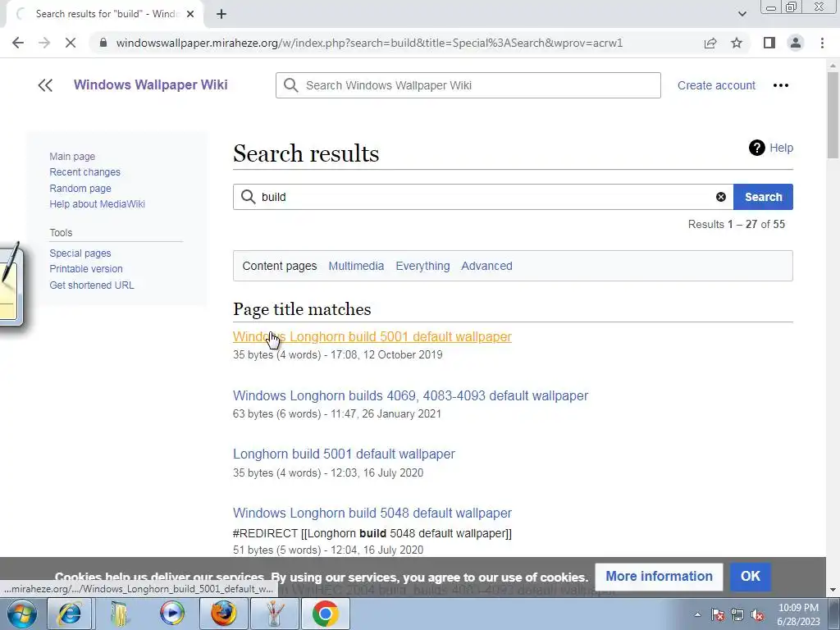Click the Help question mark icon
Image resolution: width=840 pixels, height=630 pixels.
click(756, 148)
